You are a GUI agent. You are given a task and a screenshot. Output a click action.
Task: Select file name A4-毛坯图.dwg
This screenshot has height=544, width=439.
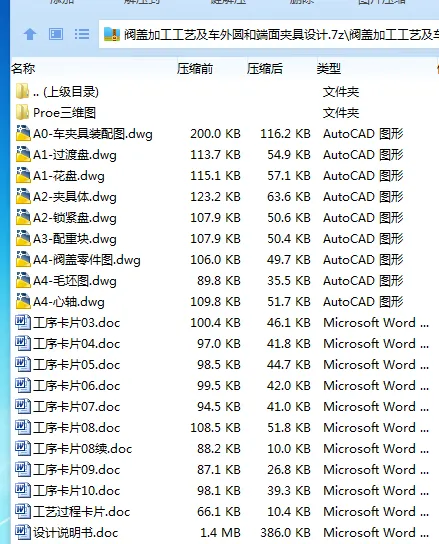[75, 281]
